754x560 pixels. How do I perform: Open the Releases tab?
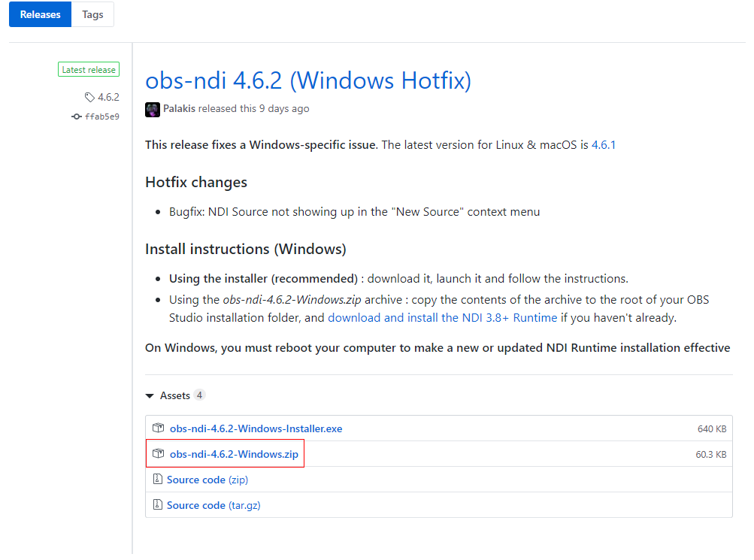coord(40,14)
